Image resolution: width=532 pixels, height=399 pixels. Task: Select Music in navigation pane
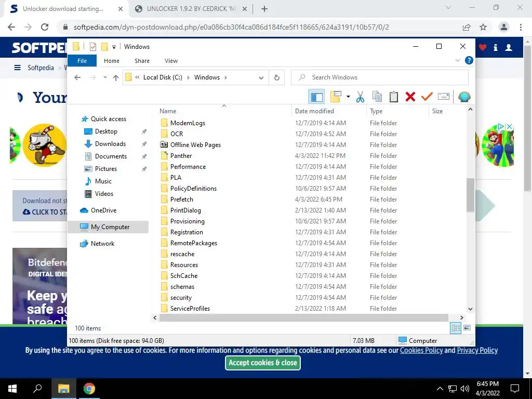[103, 181]
